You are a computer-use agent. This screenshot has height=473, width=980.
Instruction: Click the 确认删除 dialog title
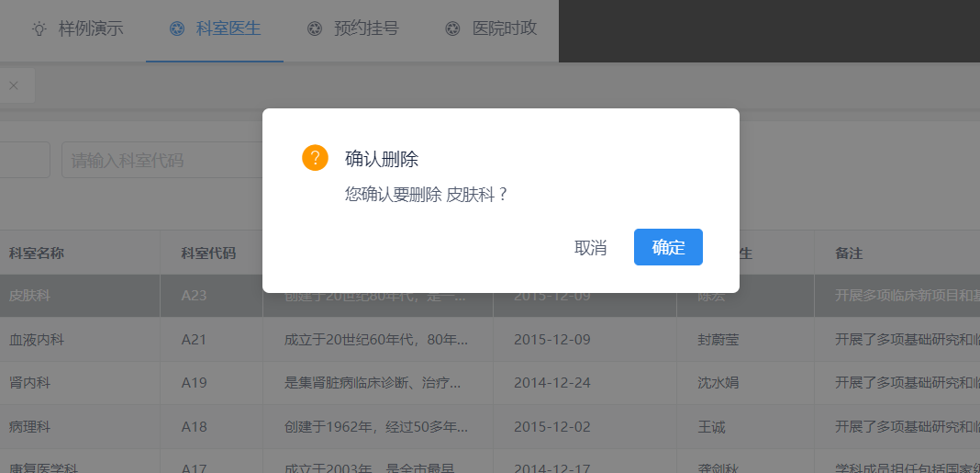pyautogui.click(x=381, y=159)
